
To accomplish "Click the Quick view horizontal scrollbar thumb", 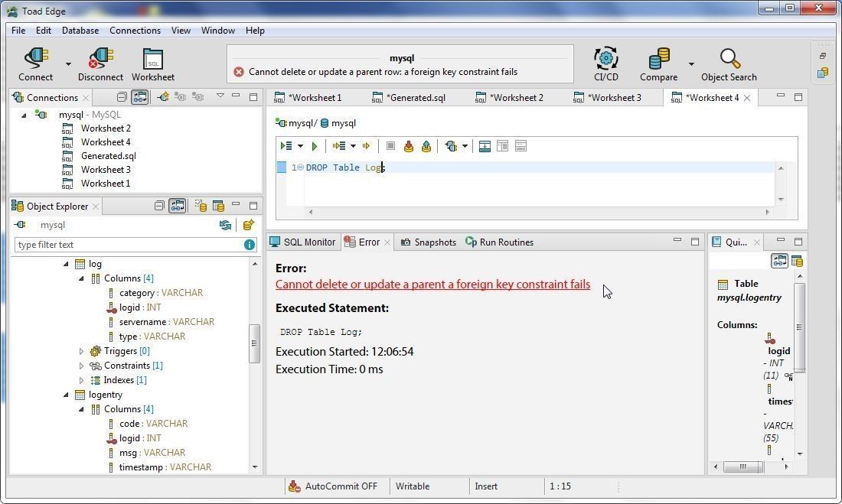I will 743,467.
